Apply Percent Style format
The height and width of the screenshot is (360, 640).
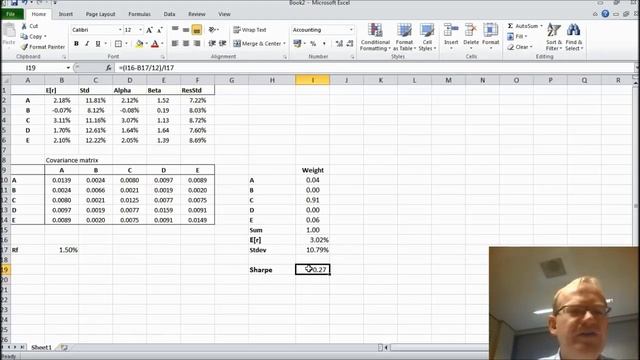click(313, 44)
